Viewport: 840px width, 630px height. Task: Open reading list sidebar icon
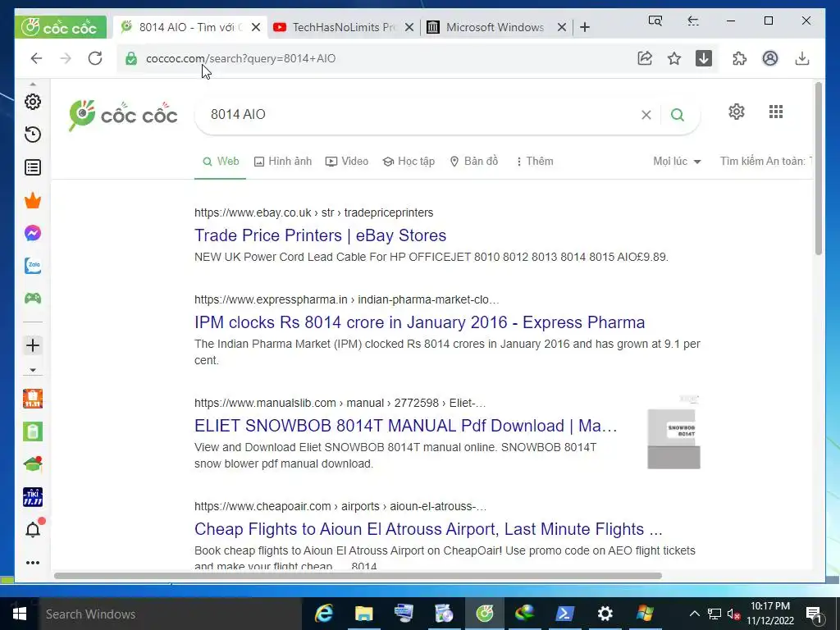click(33, 167)
